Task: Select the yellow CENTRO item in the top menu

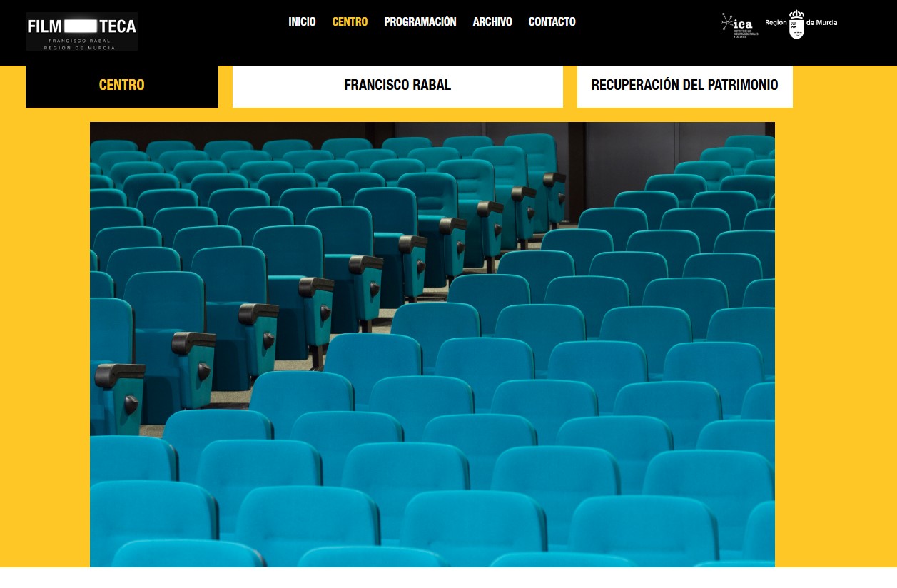Action: [x=350, y=22]
